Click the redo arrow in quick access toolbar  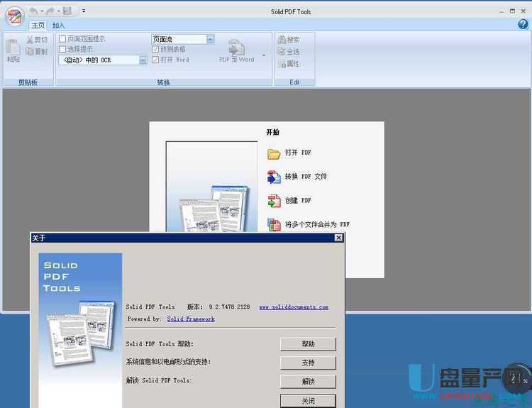point(50,11)
